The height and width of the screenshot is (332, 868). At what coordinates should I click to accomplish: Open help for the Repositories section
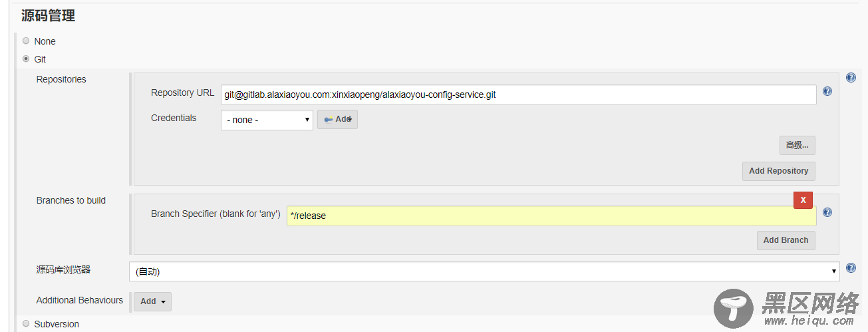point(851,78)
